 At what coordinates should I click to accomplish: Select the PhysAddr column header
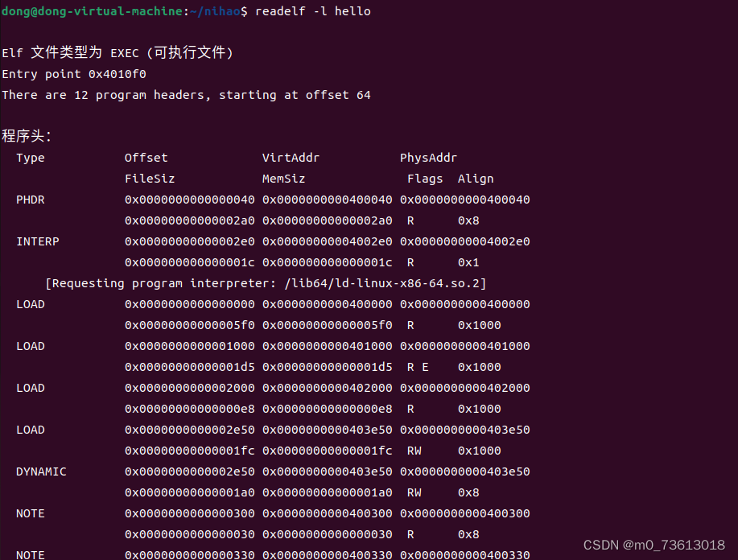(x=428, y=158)
